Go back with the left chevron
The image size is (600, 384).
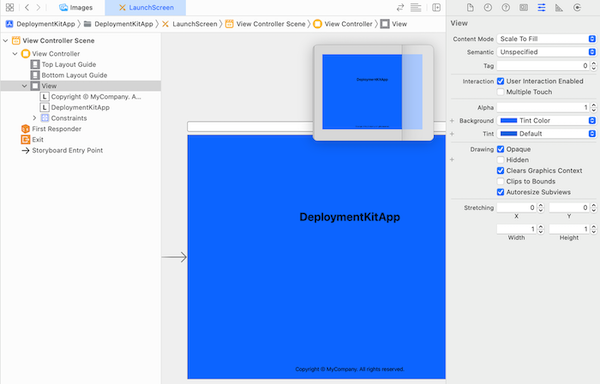coord(27,7)
